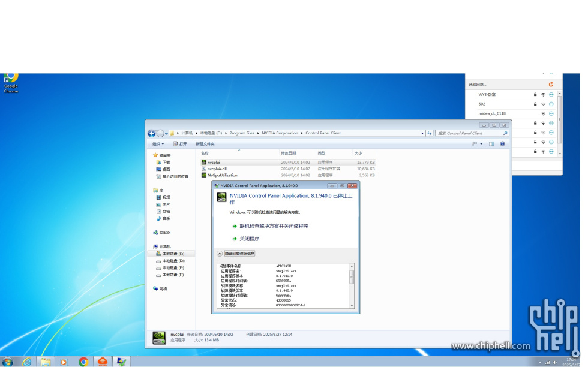Open the Windows Start button
This screenshot has width=588, height=367.
pos(7,362)
